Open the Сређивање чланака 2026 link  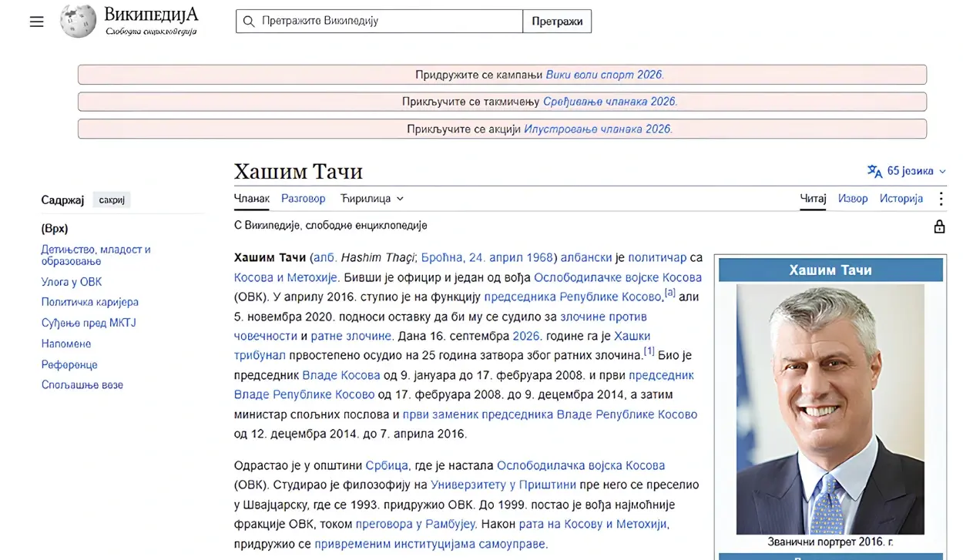coord(609,102)
